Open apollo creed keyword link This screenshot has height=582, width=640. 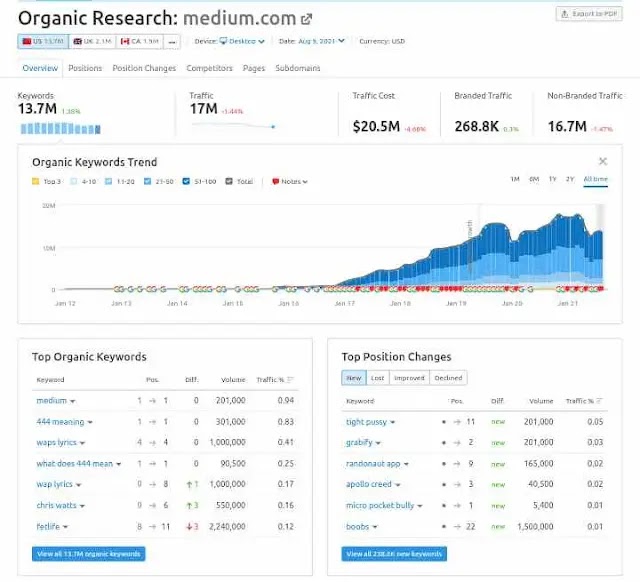[369, 484]
